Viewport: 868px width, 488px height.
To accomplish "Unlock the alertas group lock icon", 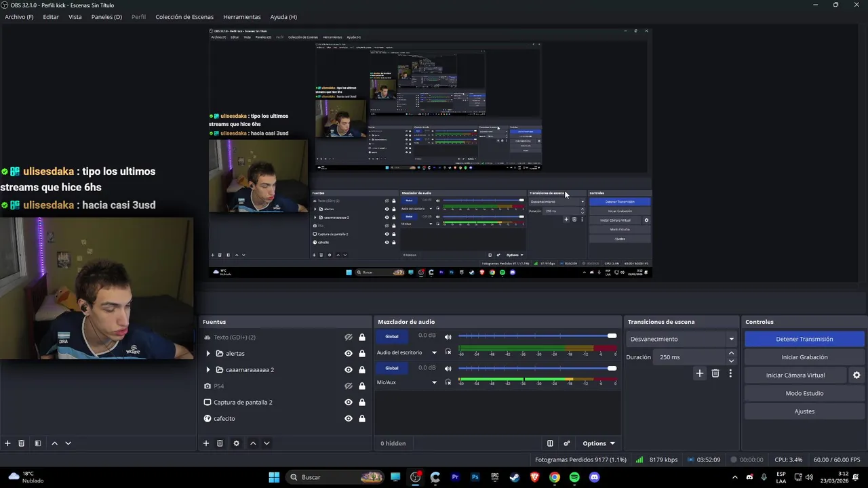I will coord(362,353).
